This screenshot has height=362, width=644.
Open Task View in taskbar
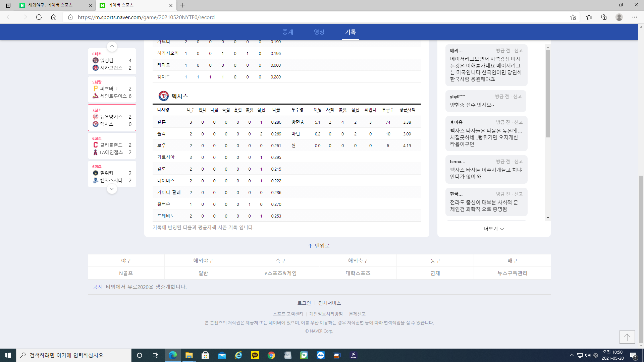point(156,355)
